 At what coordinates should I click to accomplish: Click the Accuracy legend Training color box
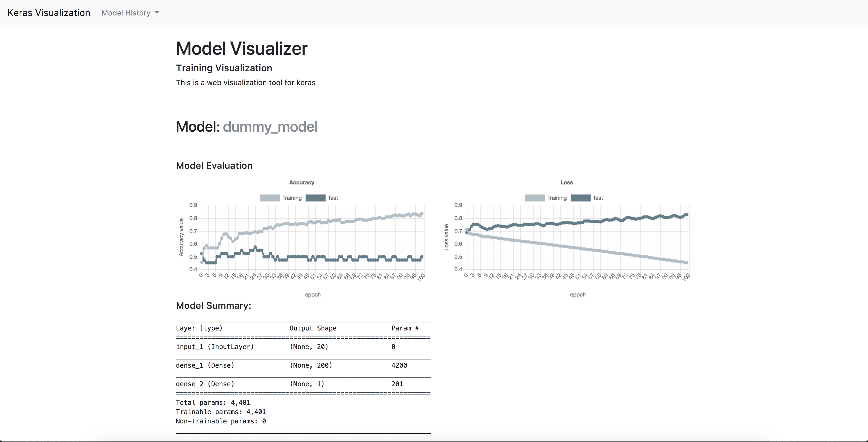[x=270, y=198]
